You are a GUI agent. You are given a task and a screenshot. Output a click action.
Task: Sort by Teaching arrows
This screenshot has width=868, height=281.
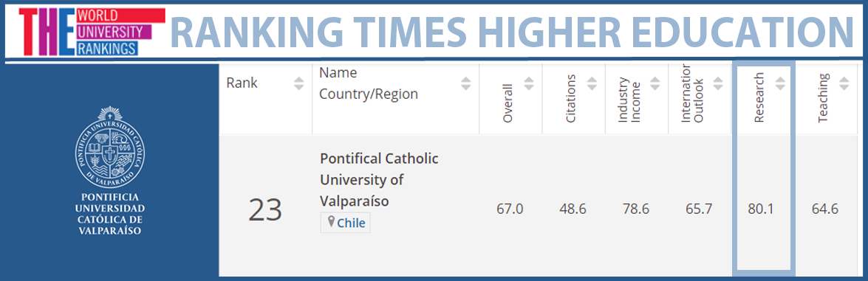(x=844, y=83)
